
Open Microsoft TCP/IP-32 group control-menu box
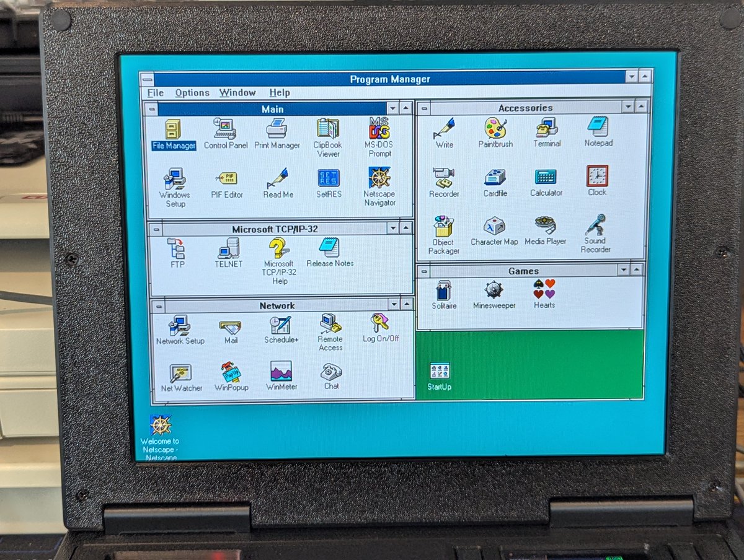click(x=155, y=229)
